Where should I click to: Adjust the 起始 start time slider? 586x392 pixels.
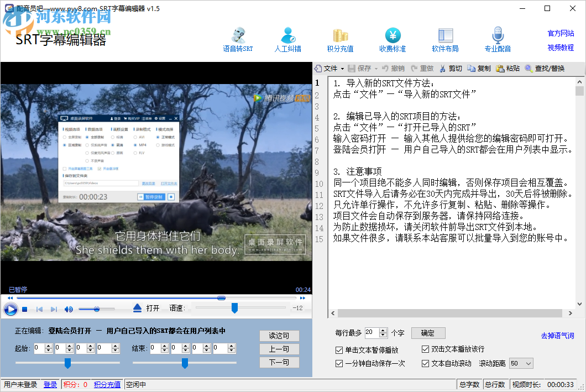coord(67,363)
